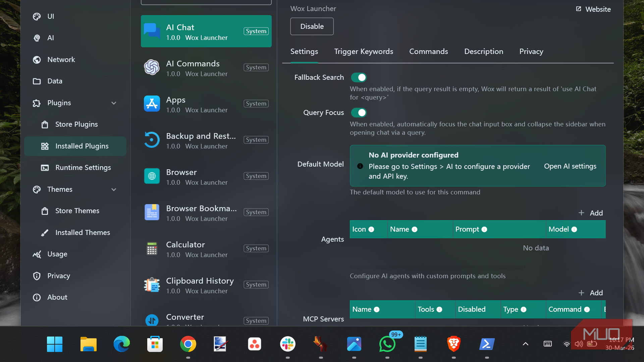Viewport: 644px width, 362px height.
Task: Add a new MCP server with Add
Action: pos(591,293)
